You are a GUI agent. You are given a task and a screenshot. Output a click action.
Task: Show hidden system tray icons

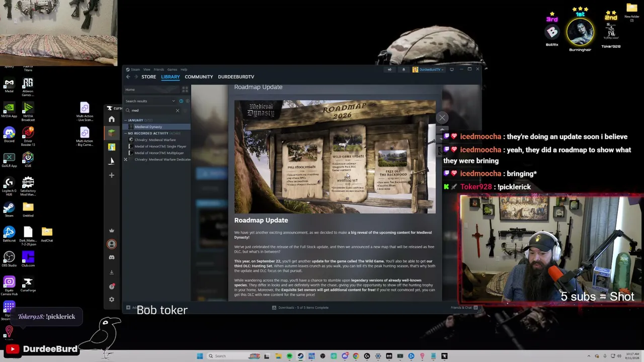[590, 356]
